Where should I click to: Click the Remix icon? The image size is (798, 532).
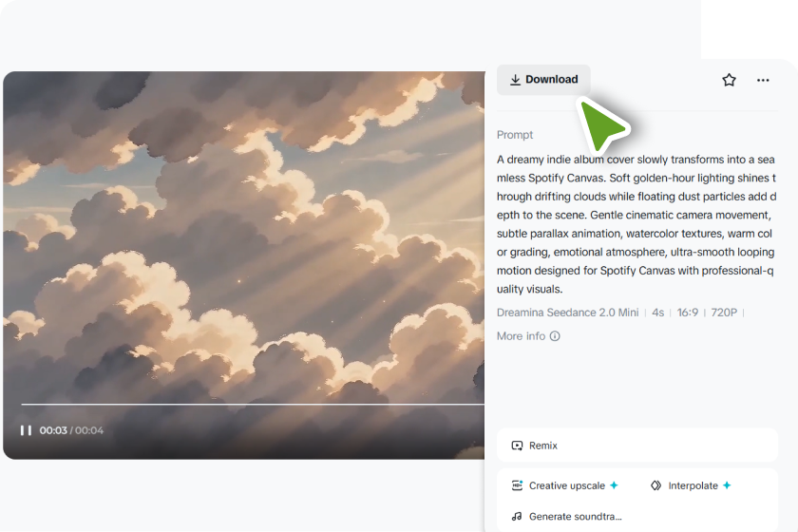coord(517,446)
